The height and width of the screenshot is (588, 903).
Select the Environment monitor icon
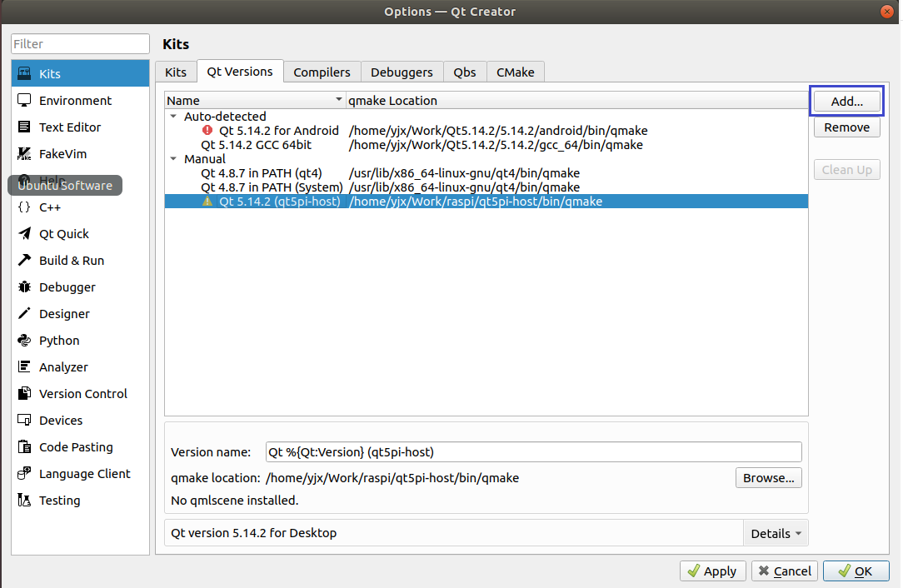(x=24, y=100)
